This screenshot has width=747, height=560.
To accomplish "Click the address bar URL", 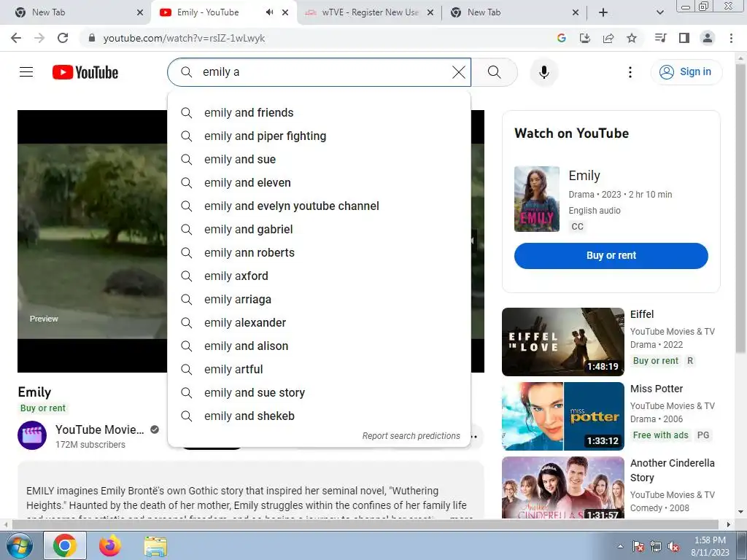I will (184, 38).
